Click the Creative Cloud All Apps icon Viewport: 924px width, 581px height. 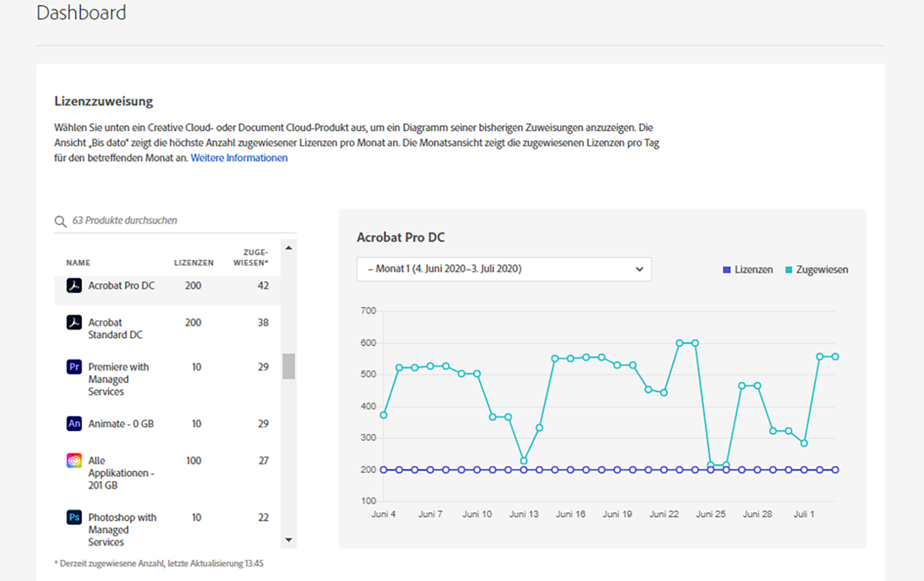click(74, 461)
